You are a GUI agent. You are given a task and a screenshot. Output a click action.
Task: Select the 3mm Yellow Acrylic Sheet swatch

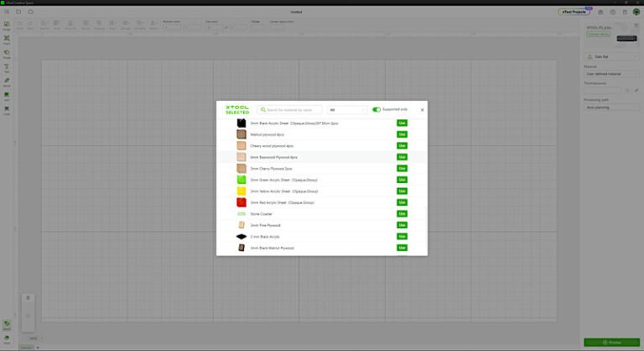(241, 191)
